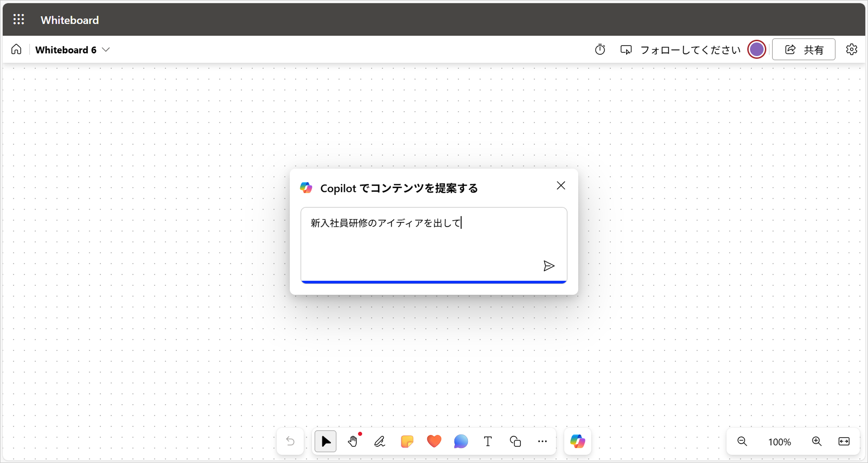Expand the Whiteboard 6 name dropdown
Screen dimensions: 868x463
(x=106, y=50)
